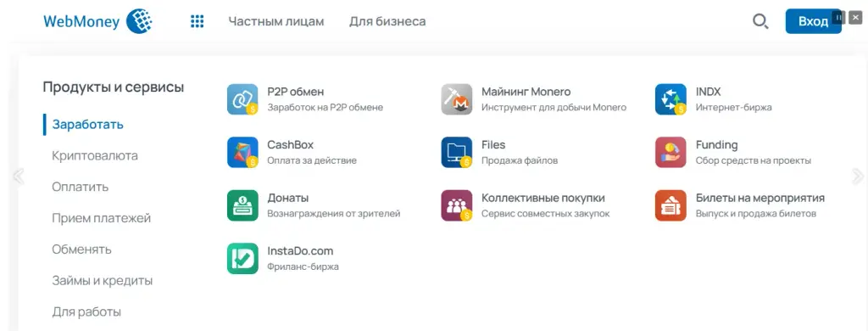Select the Оплатить category
This screenshot has height=331, width=868.
click(x=81, y=187)
